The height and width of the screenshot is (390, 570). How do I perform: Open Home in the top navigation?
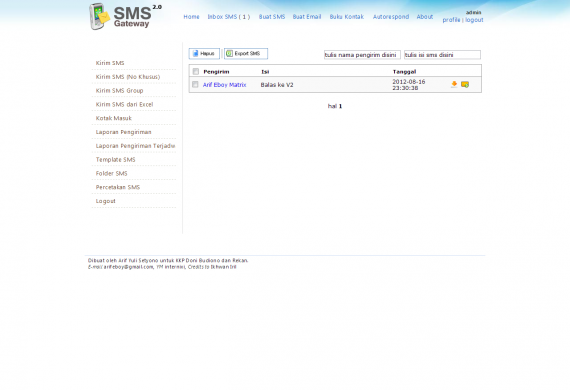pos(191,17)
